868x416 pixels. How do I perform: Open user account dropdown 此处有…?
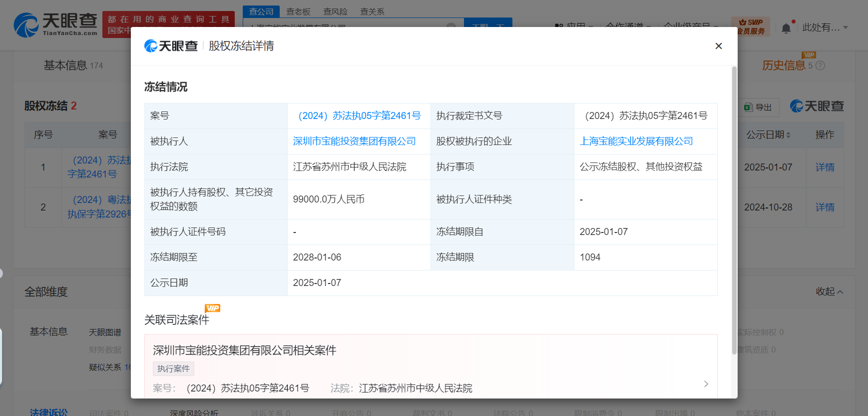[x=825, y=27]
